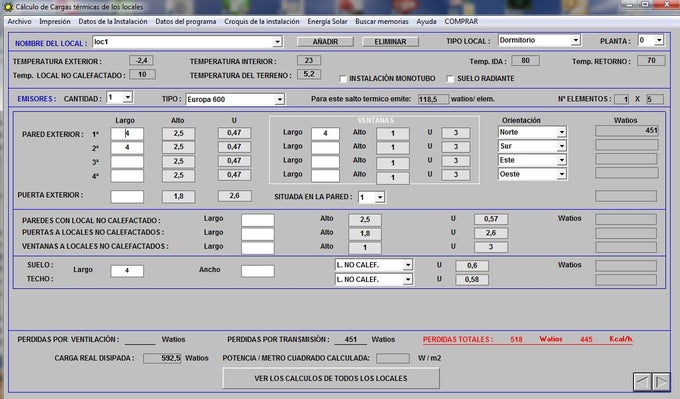Click Largo field of 4ª pared exterior

[x=127, y=176]
